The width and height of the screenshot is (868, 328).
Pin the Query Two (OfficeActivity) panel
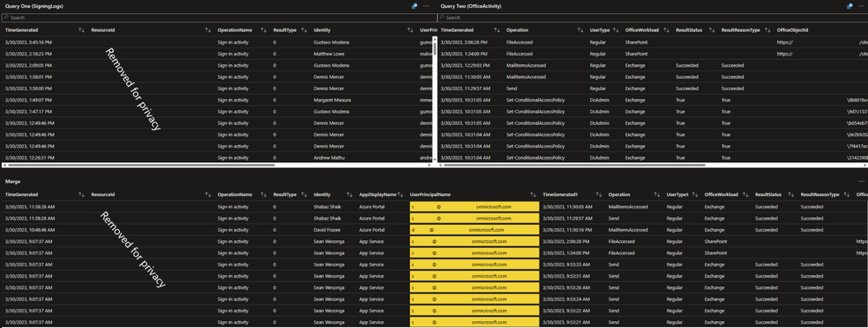[x=849, y=6]
